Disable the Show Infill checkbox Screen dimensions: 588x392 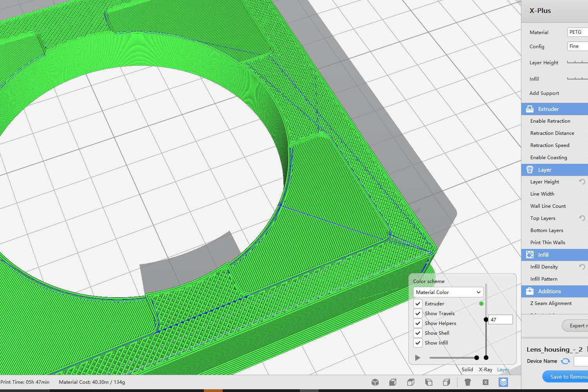pos(418,343)
